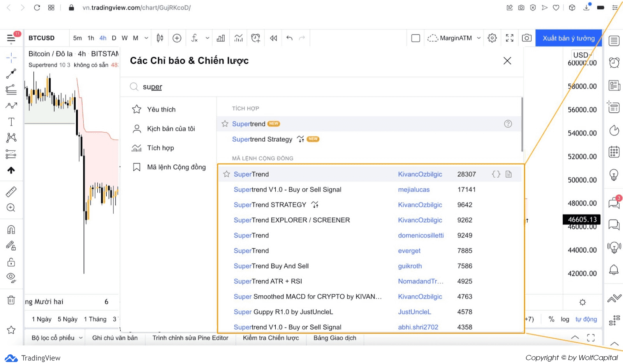The height and width of the screenshot is (364, 623).
Task: Open the Bảng Giao dịch tab
Action: click(x=335, y=338)
